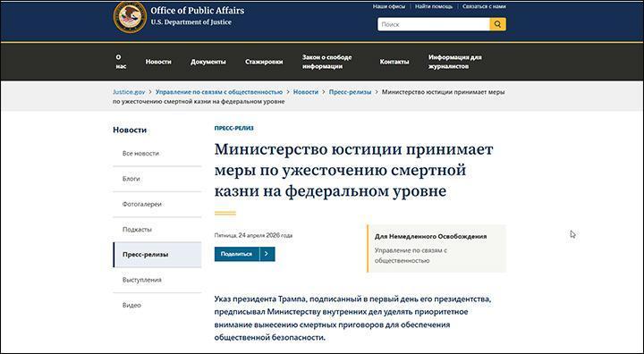Click the ПРЕСС-РЕЛИЗ label above the headline
The width and height of the screenshot is (644, 354).
click(234, 128)
